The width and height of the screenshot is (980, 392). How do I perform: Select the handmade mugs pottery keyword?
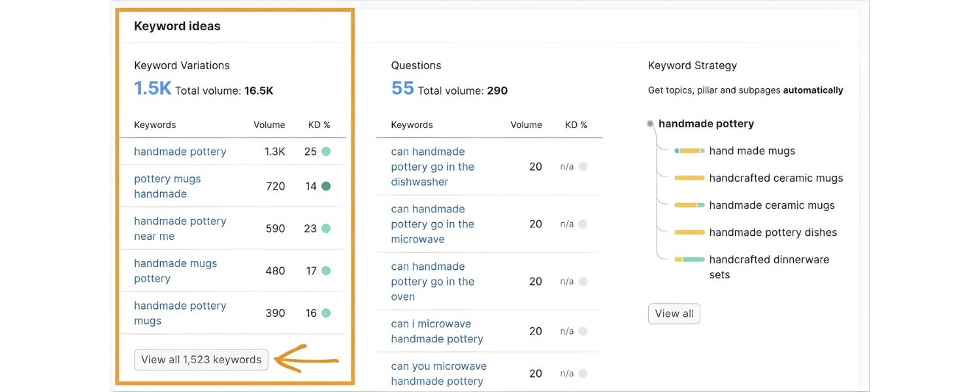coord(175,271)
